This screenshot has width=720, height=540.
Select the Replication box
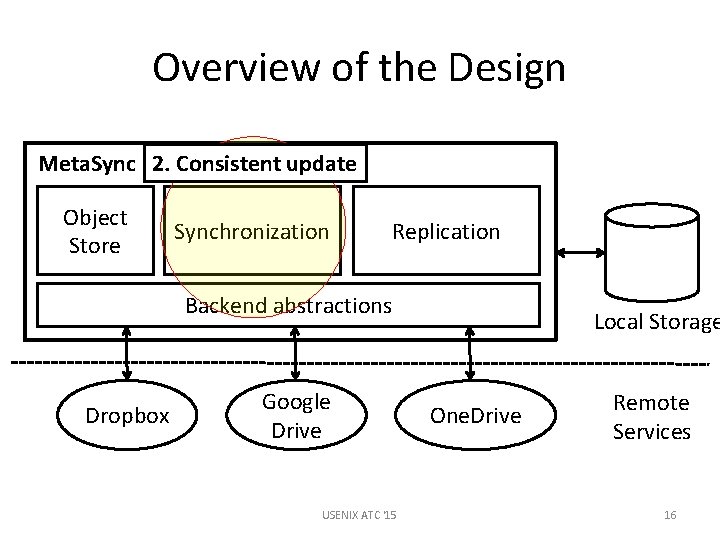click(x=446, y=231)
